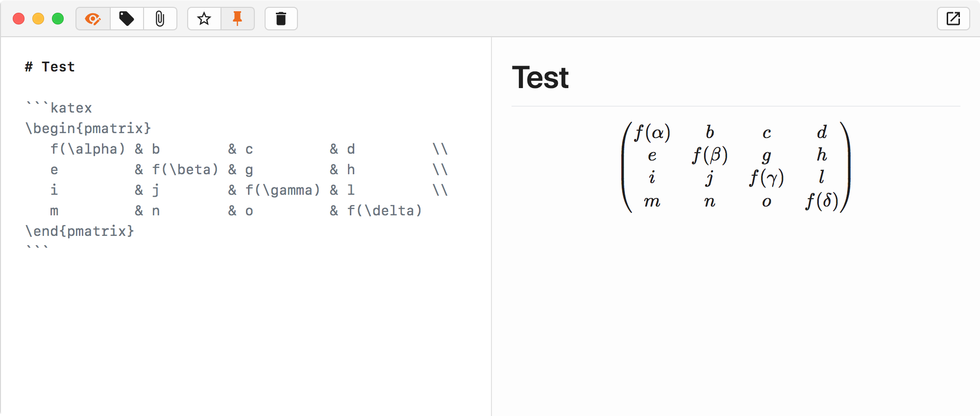Click the 'f(\delta)' token in the code block
This screenshot has width=980, height=416.
pyautogui.click(x=384, y=210)
